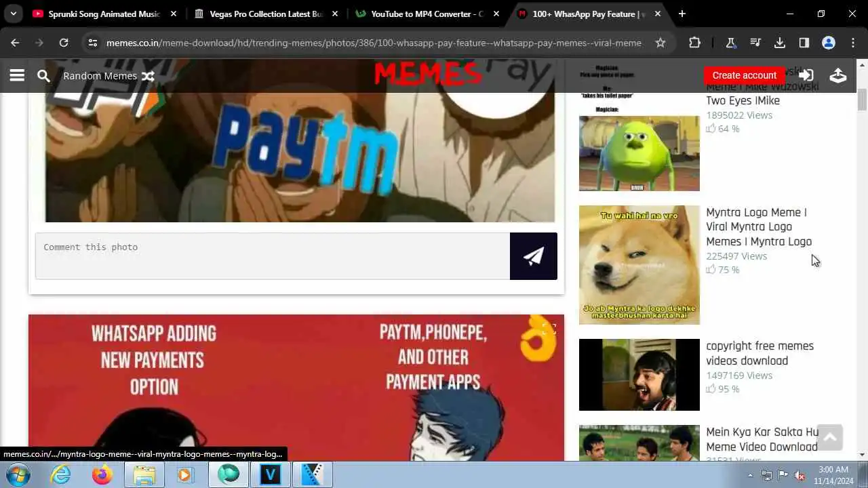Open Chrome profile avatar
Screen dimensions: 868x488
click(829, 43)
